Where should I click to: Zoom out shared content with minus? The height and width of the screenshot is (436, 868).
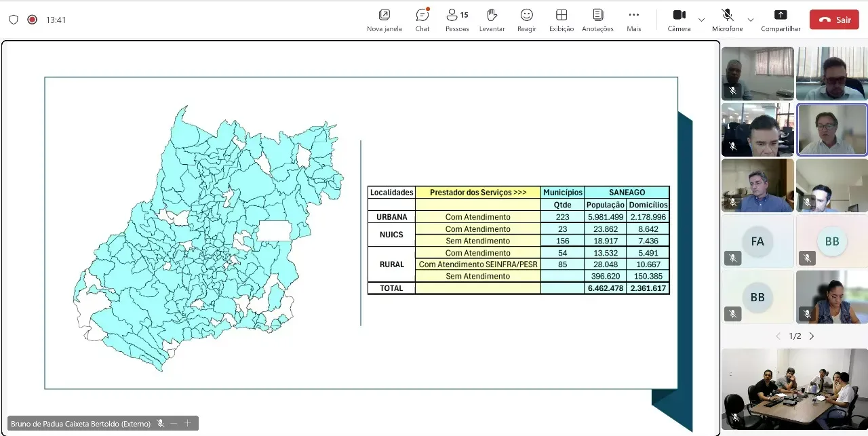pyautogui.click(x=174, y=423)
